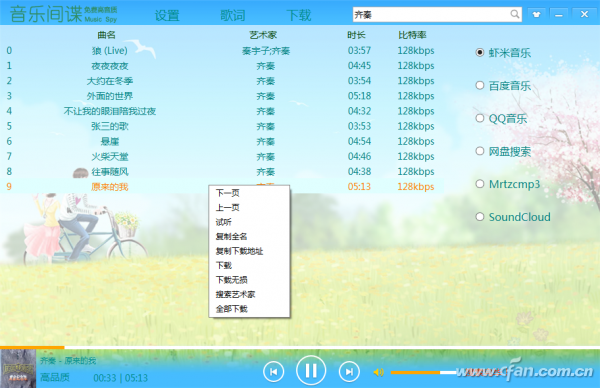Image resolution: width=600 pixels, height=388 pixels.
Task: Choose 复制全名 from context menu
Action: click(249, 236)
